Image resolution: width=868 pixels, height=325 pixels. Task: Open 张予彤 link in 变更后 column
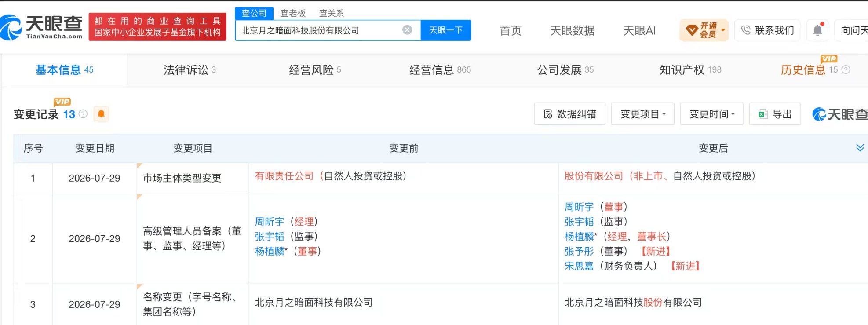click(579, 251)
